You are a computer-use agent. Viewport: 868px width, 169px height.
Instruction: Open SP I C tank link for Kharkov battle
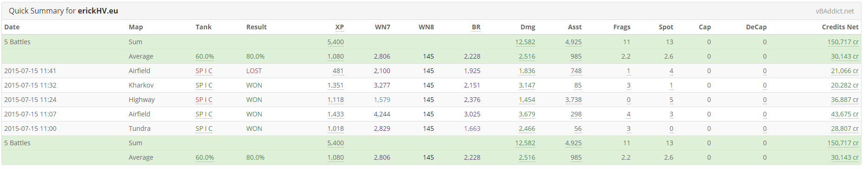204,85
